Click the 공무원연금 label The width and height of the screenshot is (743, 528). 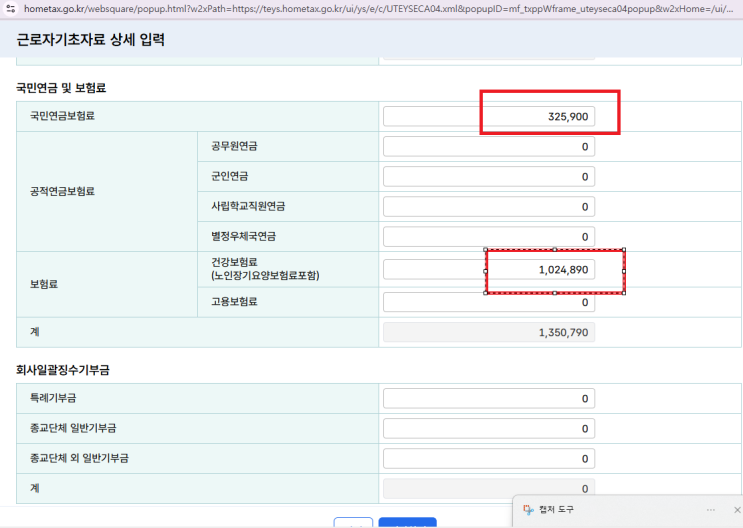(x=235, y=146)
